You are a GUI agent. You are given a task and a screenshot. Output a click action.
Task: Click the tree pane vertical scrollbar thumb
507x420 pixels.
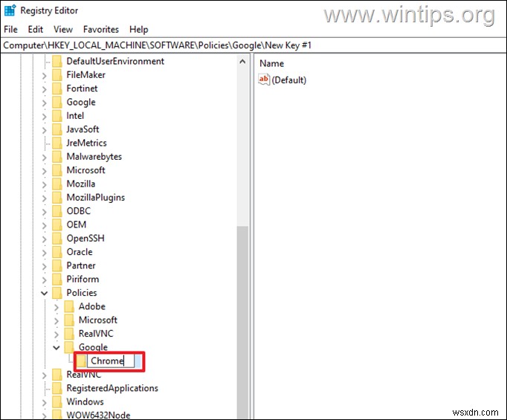coord(242,322)
